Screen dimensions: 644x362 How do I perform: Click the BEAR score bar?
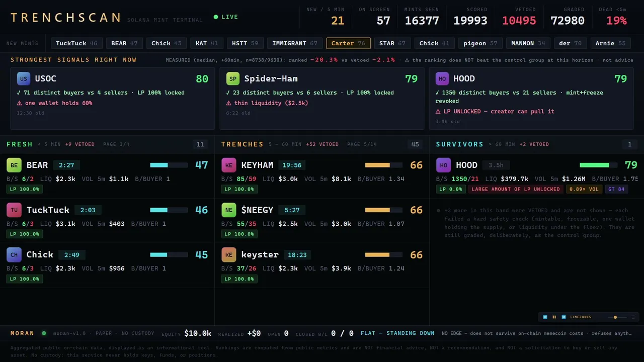(169, 165)
